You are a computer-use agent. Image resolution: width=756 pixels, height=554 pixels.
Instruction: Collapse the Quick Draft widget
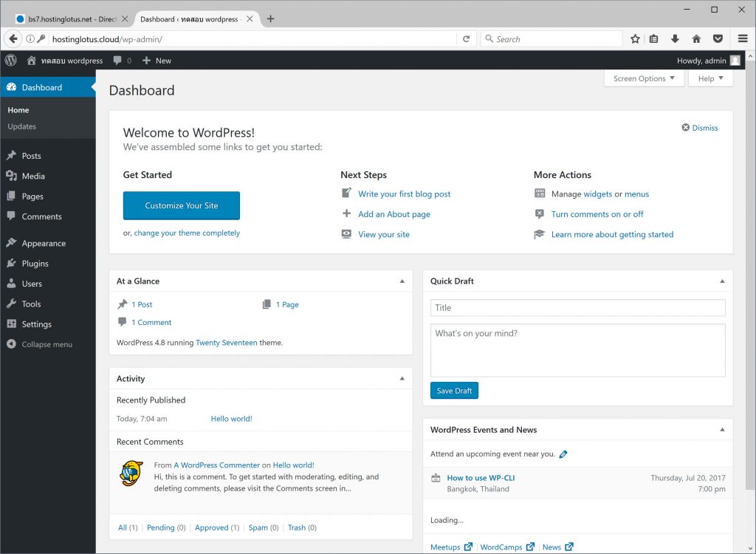click(x=722, y=281)
